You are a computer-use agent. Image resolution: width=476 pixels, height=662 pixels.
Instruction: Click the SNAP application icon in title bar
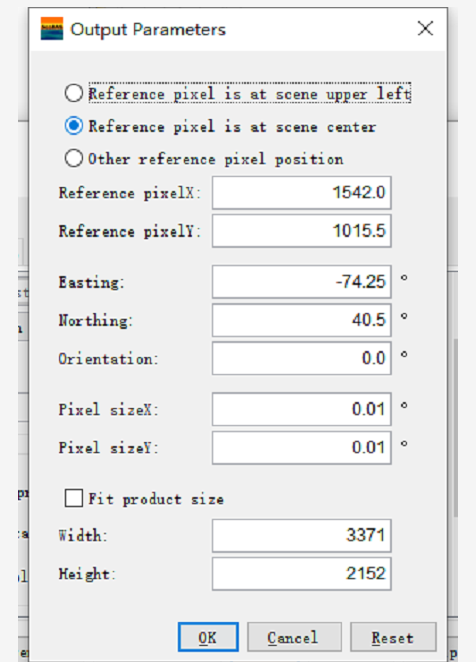click(52, 29)
